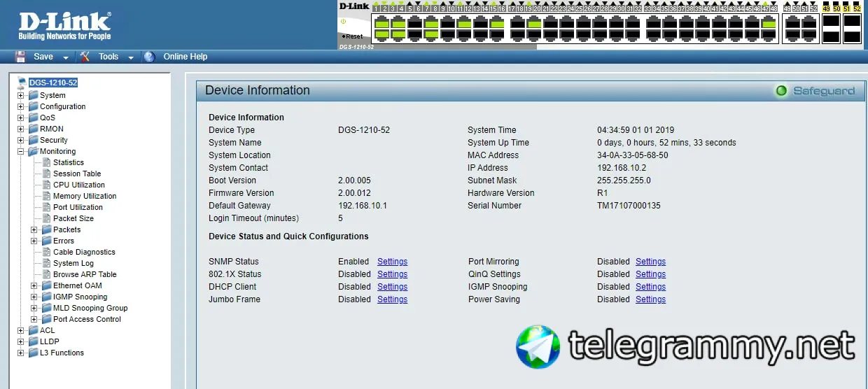This screenshot has height=389, width=868.
Task: Click the green Safeguard indicator icon
Action: point(781,91)
